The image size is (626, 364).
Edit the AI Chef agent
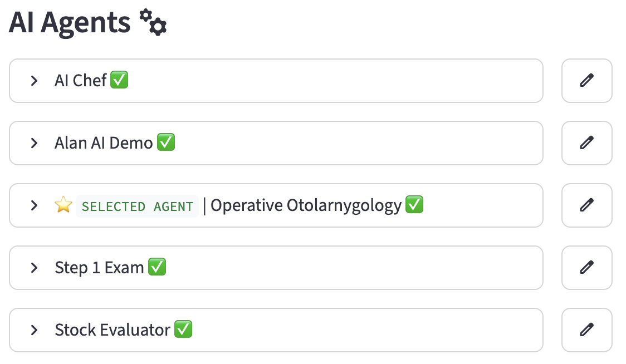586,81
